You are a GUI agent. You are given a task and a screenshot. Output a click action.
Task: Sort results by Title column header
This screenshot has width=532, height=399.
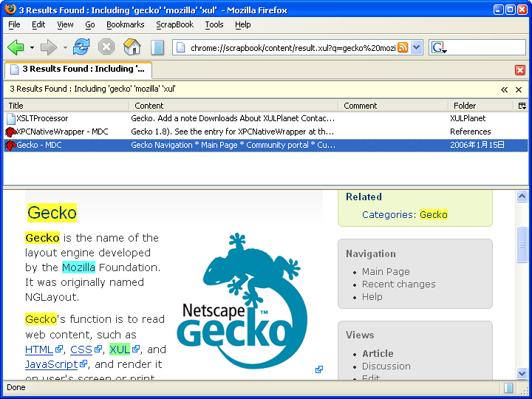tap(66, 106)
